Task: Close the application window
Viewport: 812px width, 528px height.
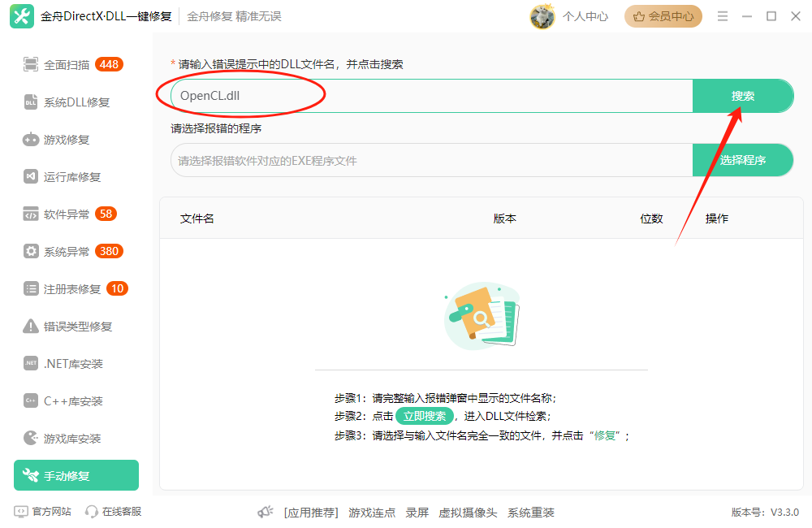Action: coord(796,16)
